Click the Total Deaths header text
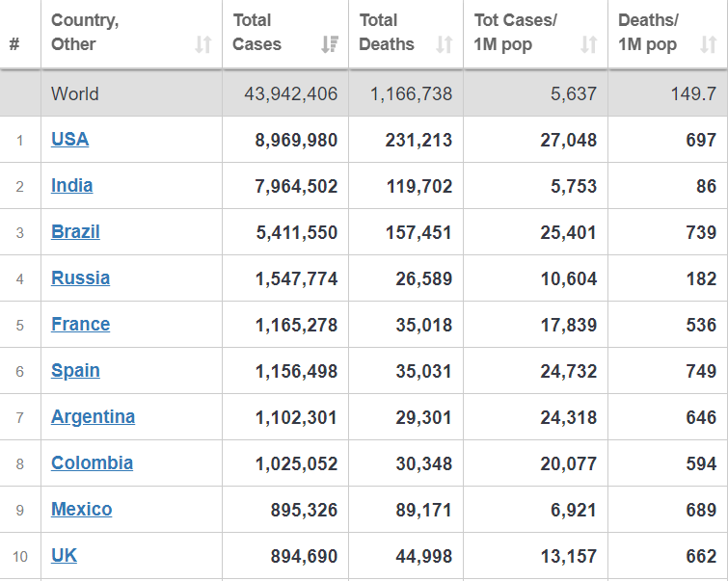This screenshot has width=728, height=581. click(x=386, y=33)
